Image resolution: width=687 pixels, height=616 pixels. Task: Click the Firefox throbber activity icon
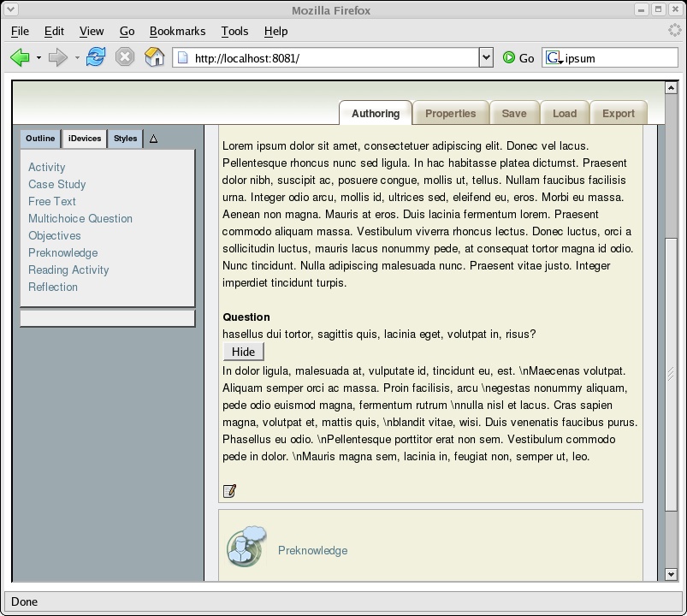point(675,30)
